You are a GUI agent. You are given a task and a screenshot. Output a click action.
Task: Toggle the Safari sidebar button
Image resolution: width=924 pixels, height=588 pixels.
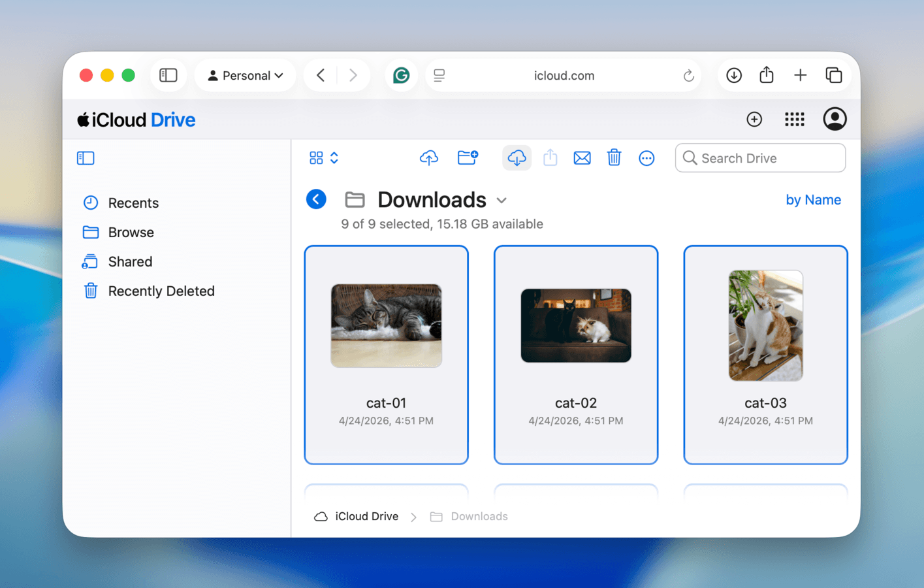click(x=168, y=75)
